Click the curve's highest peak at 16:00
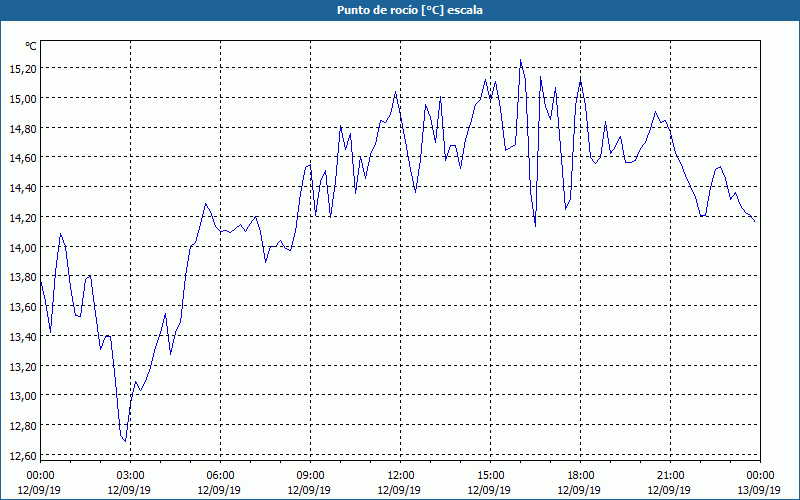Viewport: 800px width, 500px height. click(520, 60)
